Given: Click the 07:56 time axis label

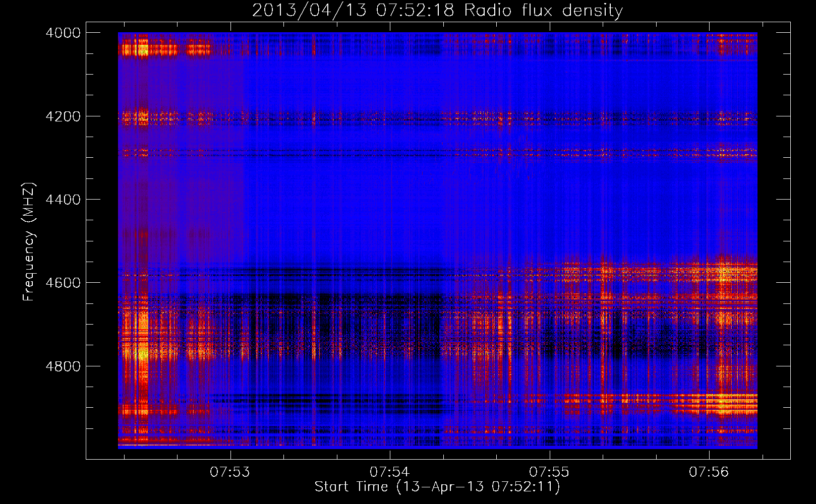Looking at the screenshot, I should coord(709,472).
